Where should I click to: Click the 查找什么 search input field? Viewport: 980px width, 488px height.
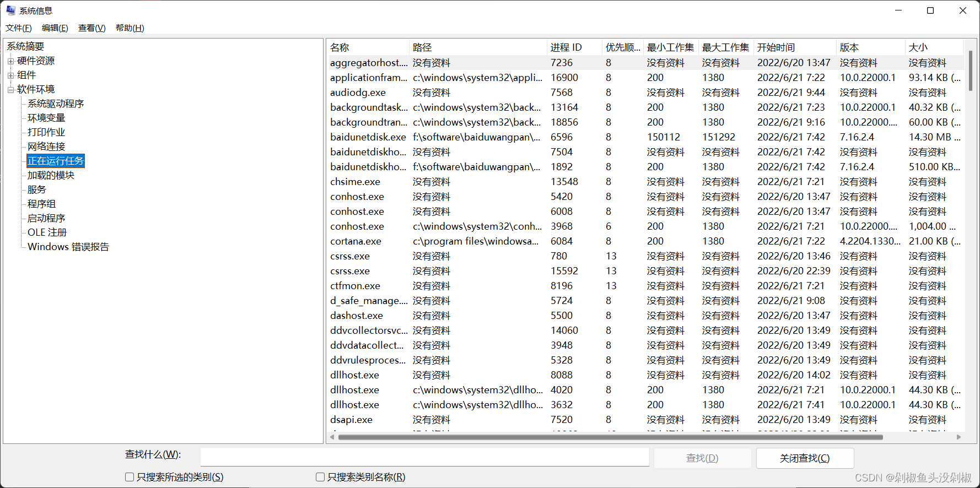pyautogui.click(x=424, y=457)
